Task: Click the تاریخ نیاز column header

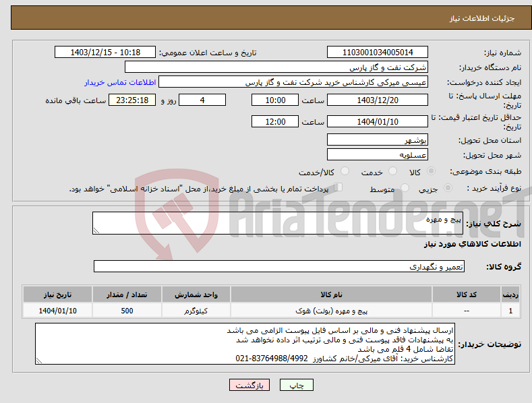Action: (x=57, y=294)
